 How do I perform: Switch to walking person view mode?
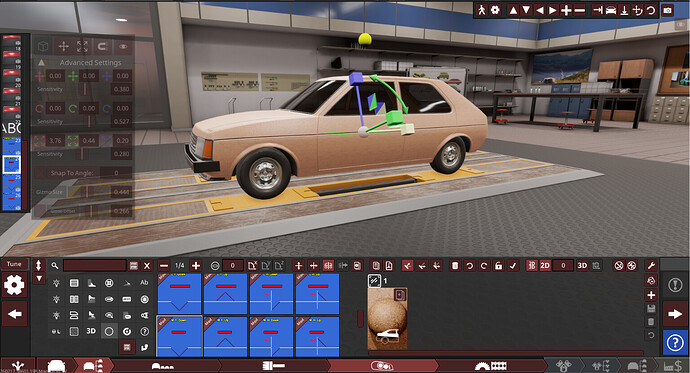[x=482, y=10]
